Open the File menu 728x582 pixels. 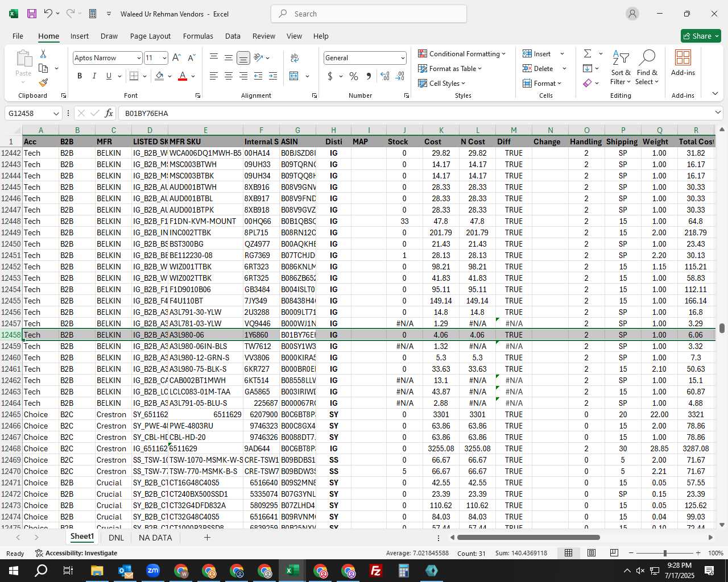click(x=18, y=36)
